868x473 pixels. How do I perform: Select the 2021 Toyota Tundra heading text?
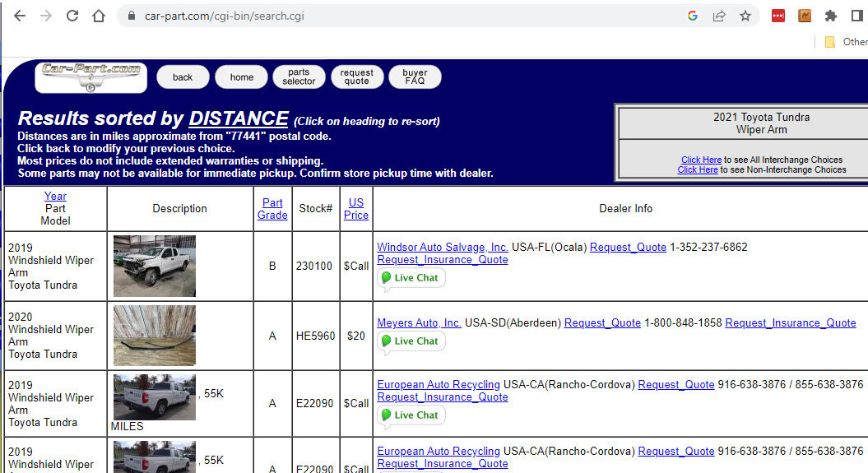[761, 117]
